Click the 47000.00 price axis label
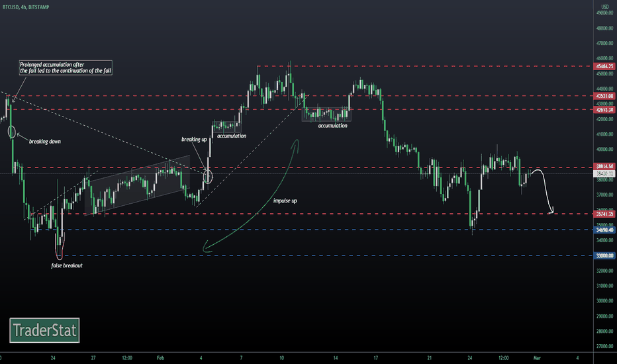 click(x=605, y=43)
